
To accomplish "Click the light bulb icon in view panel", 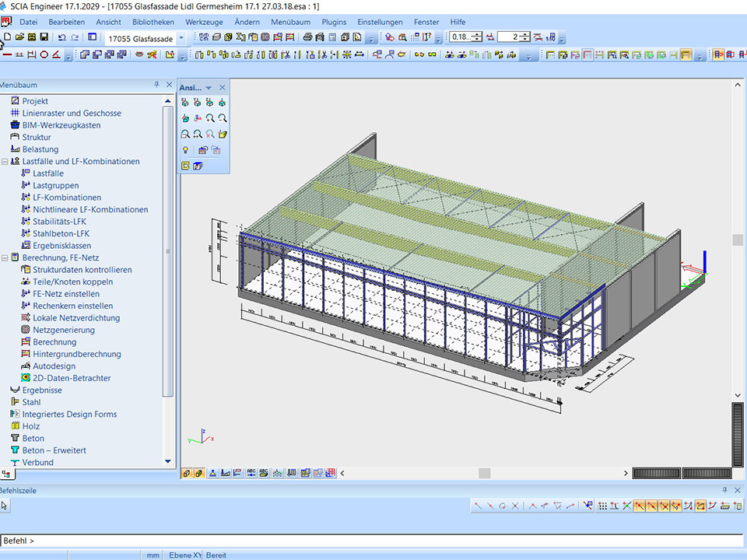I will (x=185, y=150).
